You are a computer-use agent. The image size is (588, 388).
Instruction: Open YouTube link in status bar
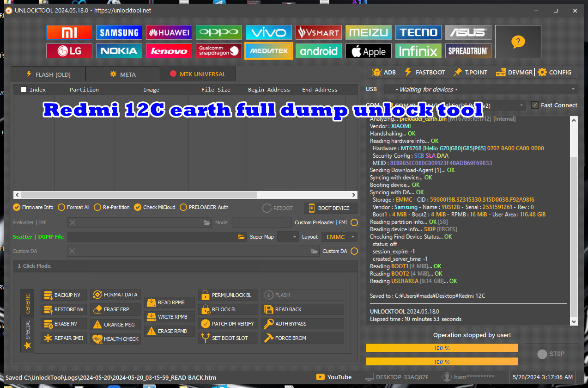point(333,377)
